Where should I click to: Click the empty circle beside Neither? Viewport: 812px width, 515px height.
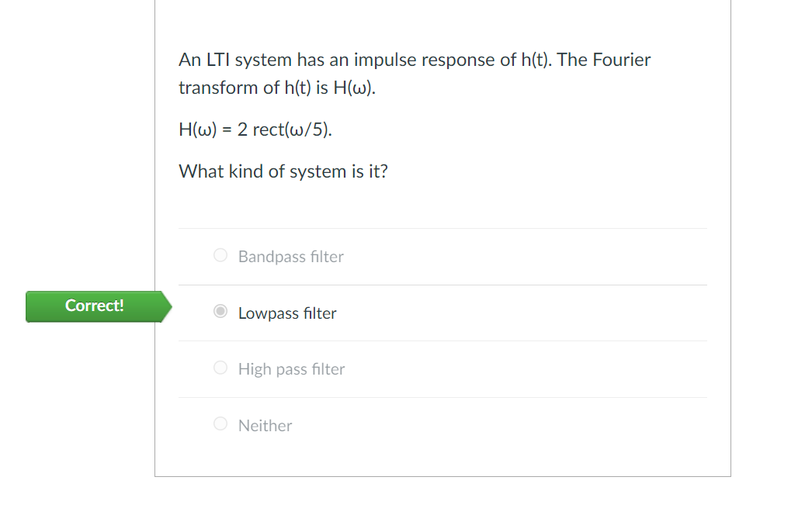tap(220, 423)
